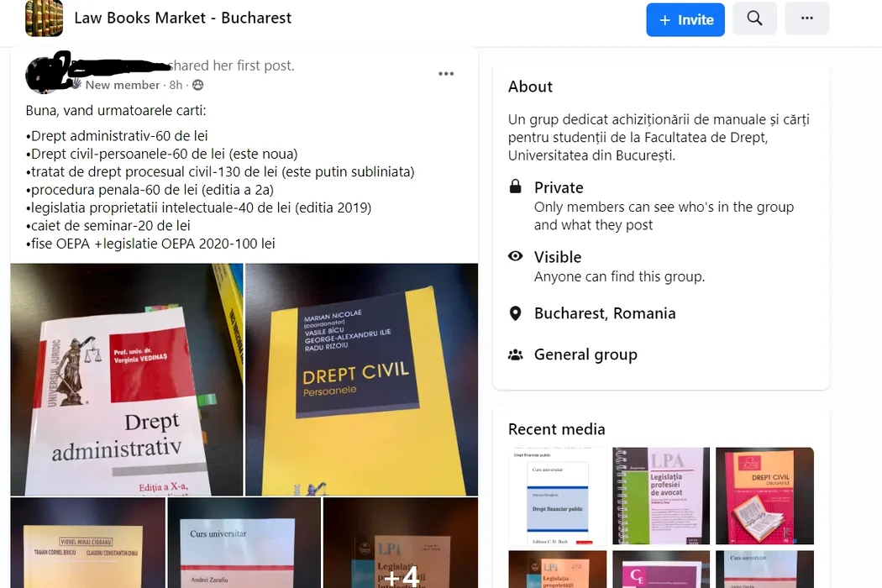Open the LPA Legislația profesiei de avocat media

(661, 496)
